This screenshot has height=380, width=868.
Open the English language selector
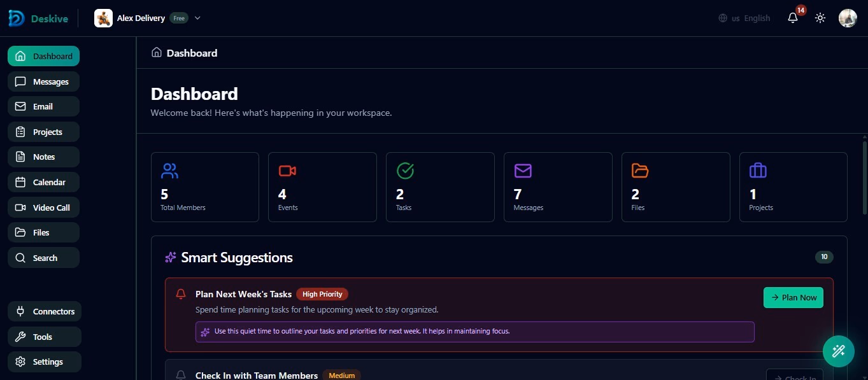coord(744,18)
